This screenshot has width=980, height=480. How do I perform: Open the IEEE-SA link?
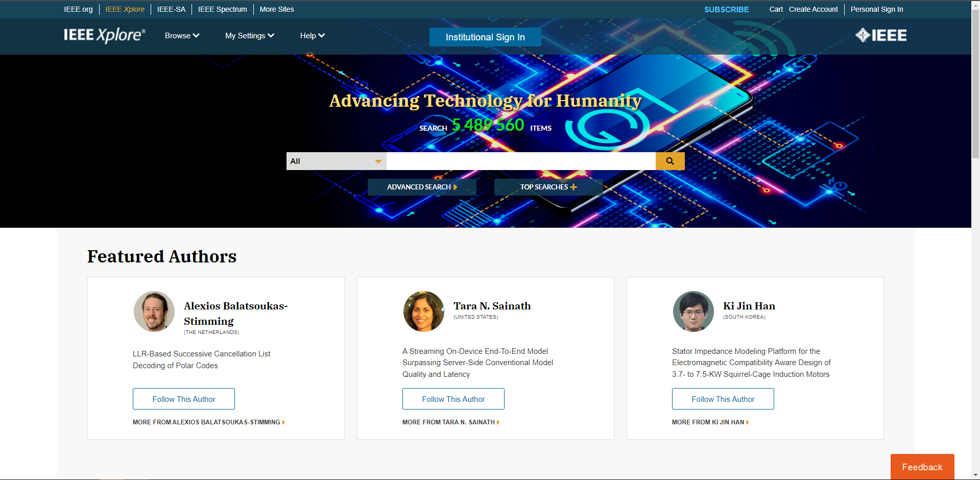tap(171, 9)
